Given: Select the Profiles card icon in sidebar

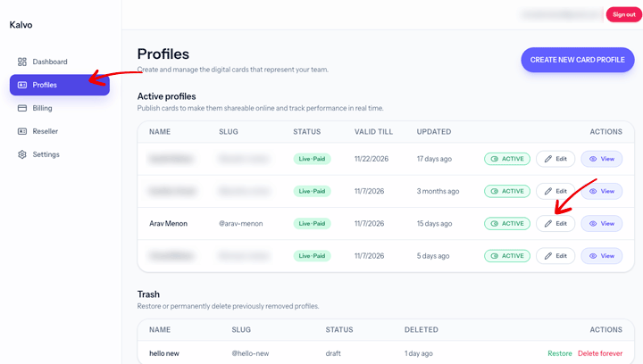Looking at the screenshot, I should coord(22,85).
